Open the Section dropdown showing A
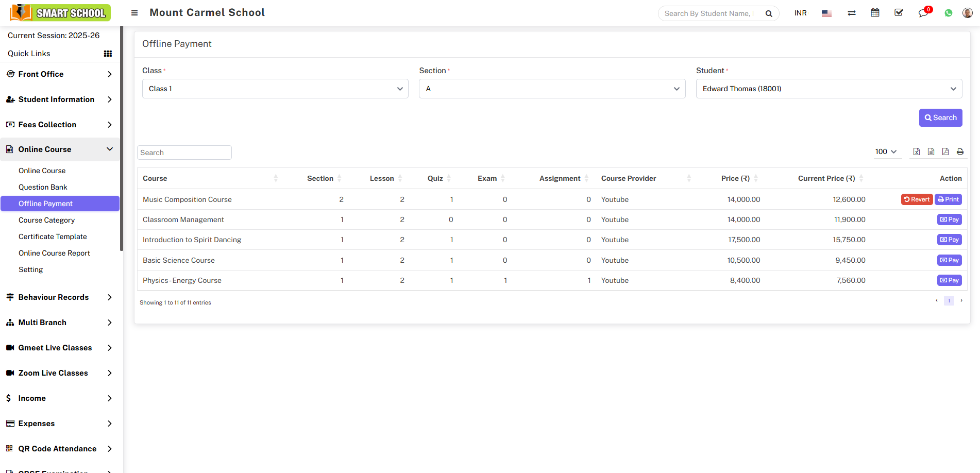Viewport: 980px width, 473px height. coord(552,89)
